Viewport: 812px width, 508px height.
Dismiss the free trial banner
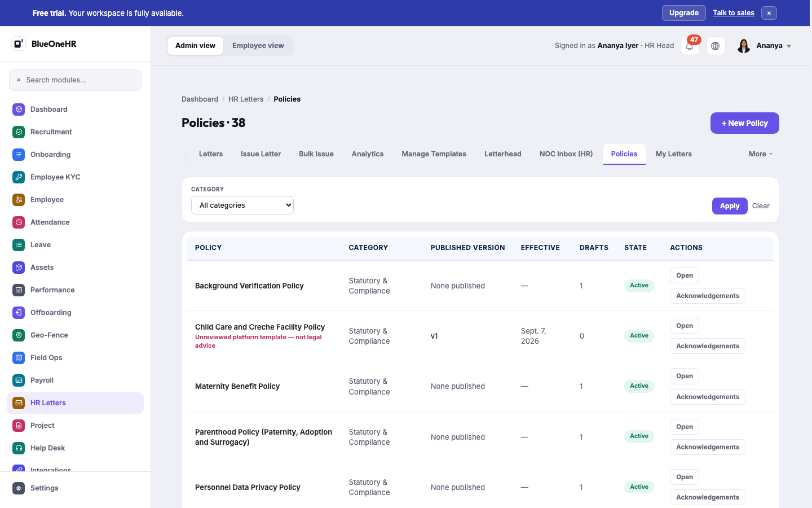(769, 13)
